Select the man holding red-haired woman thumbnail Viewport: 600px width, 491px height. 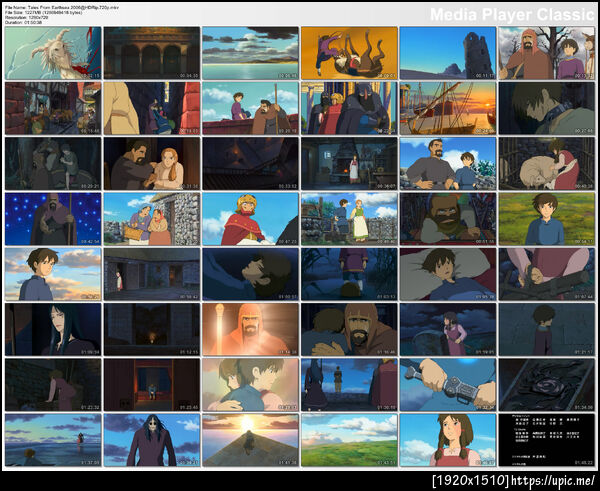point(152,163)
